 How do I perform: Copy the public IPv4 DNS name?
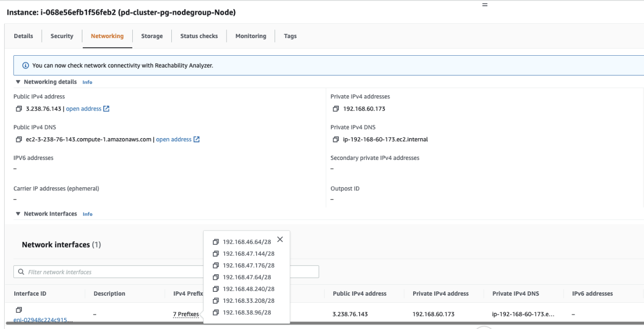pos(19,140)
